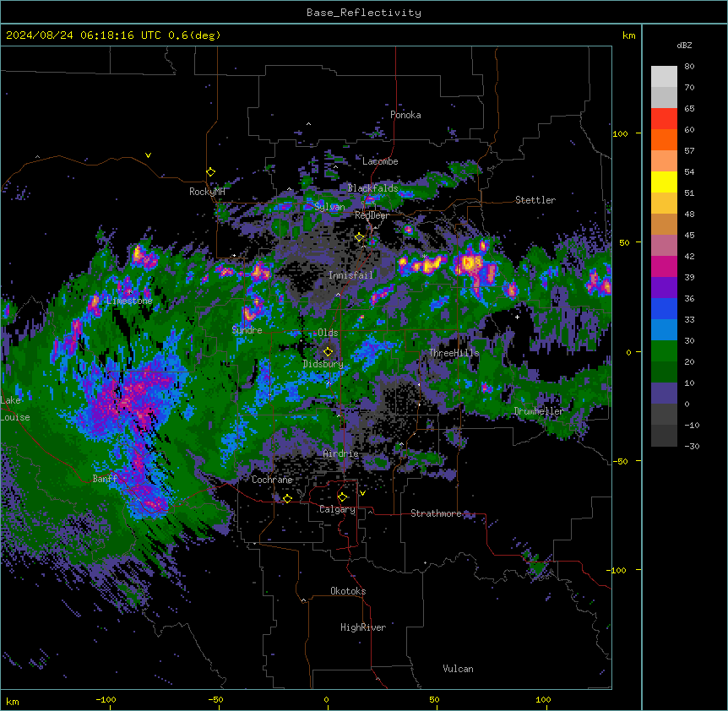The image size is (728, 711).
Task: Click the yellow V marker northeast of Calgary
Action: [362, 493]
